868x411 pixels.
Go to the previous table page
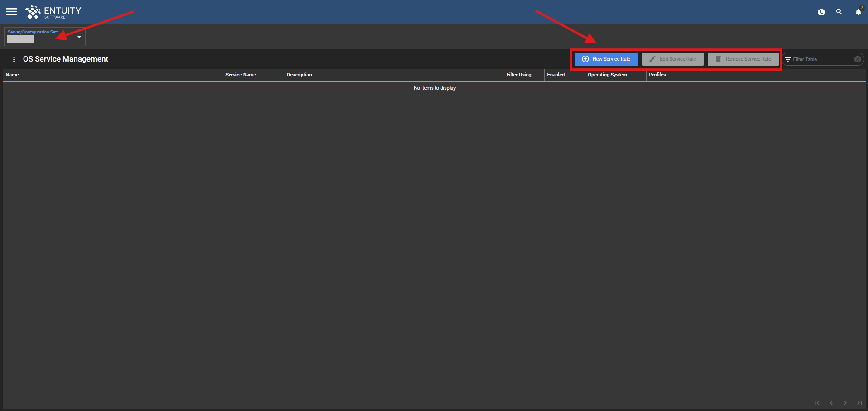coord(831,403)
